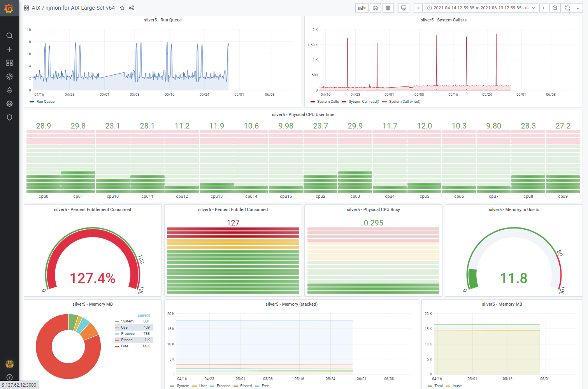Click the 0.295 Physical CPU Busy value
The image size is (588, 389).
tap(374, 223)
